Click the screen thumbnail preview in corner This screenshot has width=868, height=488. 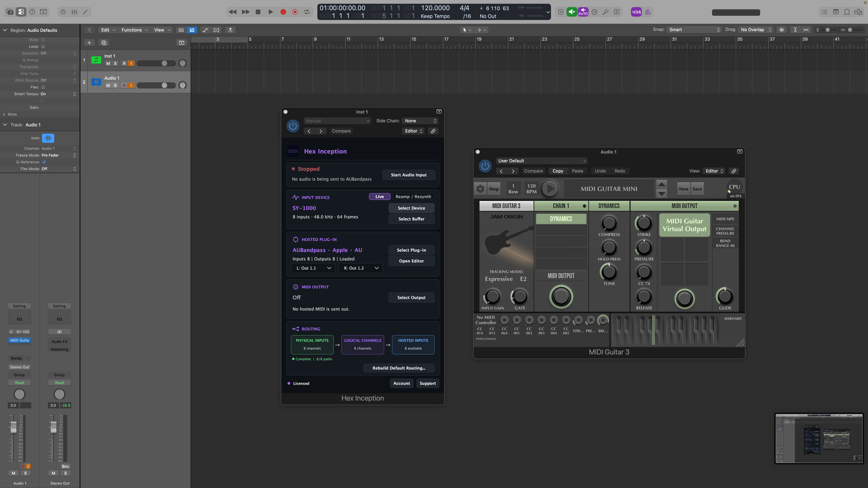click(x=819, y=438)
